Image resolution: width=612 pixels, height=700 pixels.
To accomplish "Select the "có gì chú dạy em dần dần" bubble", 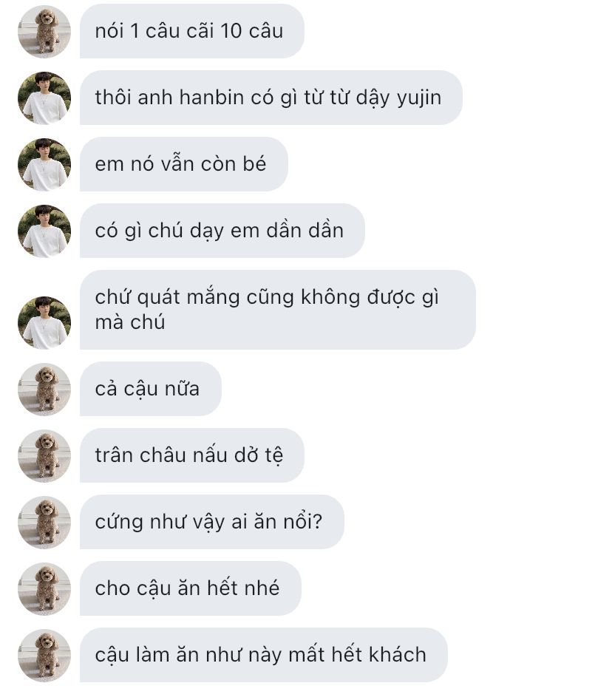I will [x=222, y=231].
